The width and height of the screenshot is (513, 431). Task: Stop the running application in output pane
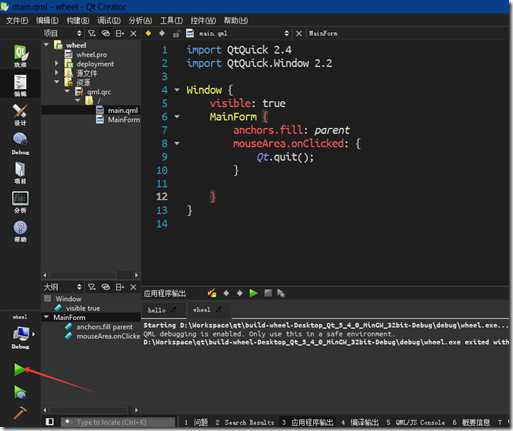click(268, 293)
